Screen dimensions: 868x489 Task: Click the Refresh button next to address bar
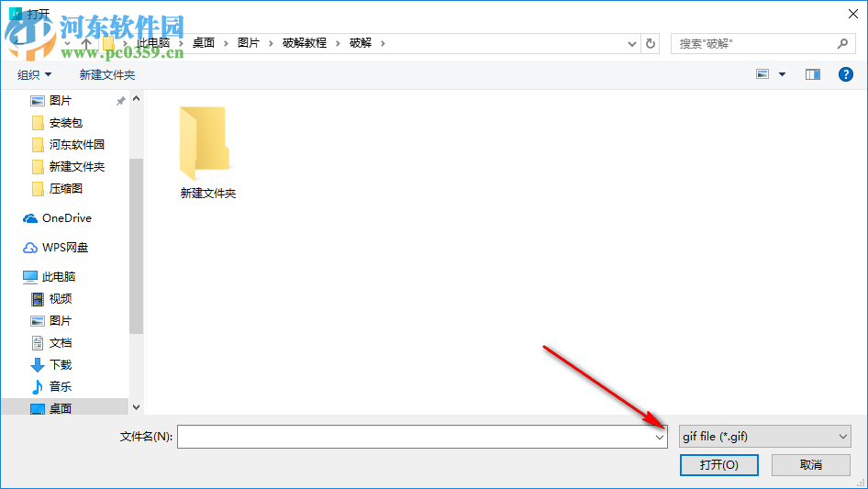[x=651, y=43]
